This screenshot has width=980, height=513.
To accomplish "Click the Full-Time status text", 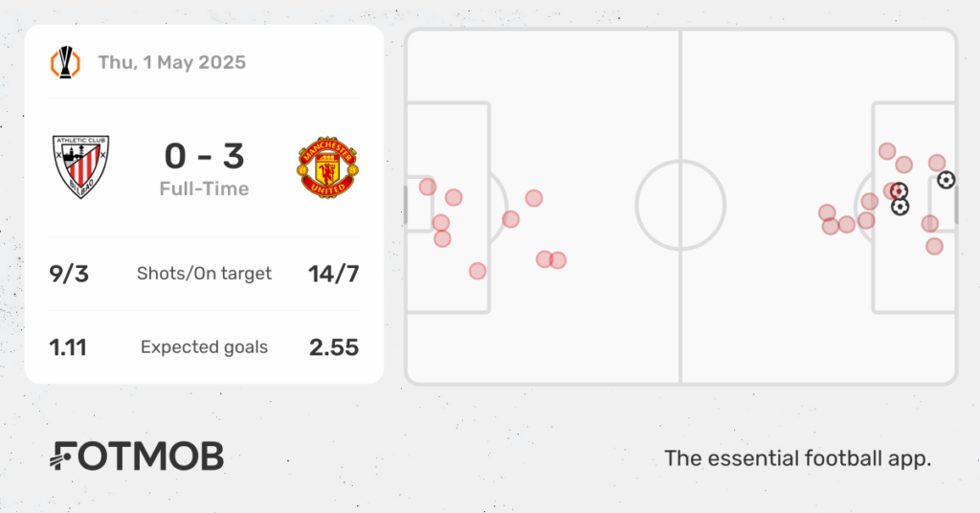I will [x=205, y=189].
